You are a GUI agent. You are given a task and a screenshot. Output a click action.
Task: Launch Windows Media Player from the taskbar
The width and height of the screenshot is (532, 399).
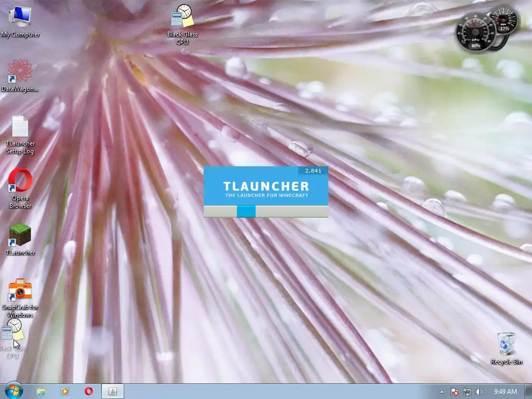64,392
